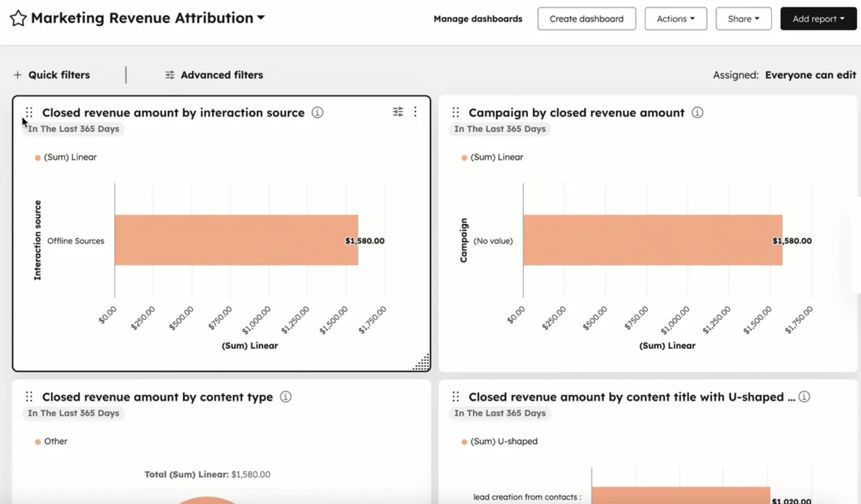861x504 pixels.
Task: Show info for Closed revenue by content type
Action: 285,397
